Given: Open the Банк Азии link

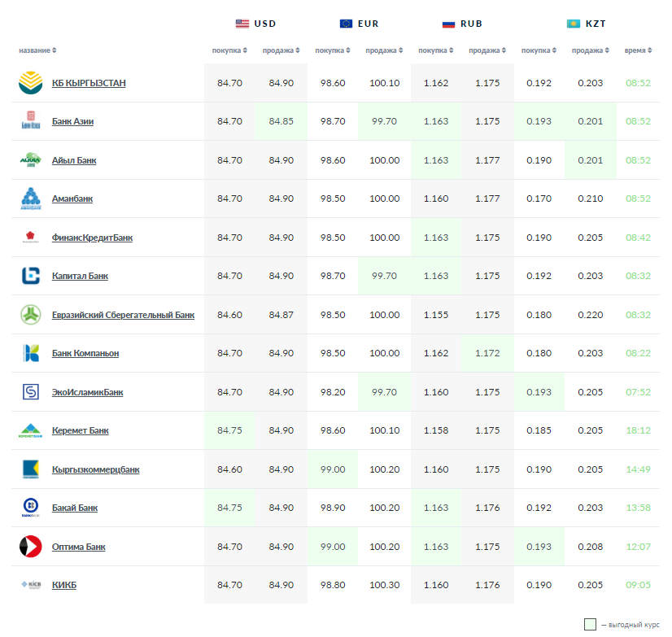Looking at the screenshot, I should [x=72, y=121].
